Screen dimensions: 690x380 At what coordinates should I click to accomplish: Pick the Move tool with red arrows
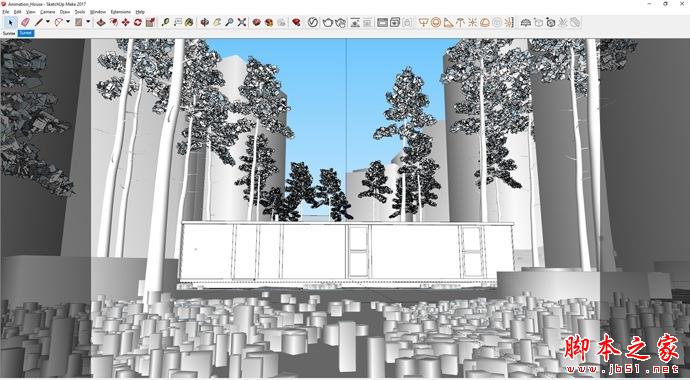click(125, 22)
